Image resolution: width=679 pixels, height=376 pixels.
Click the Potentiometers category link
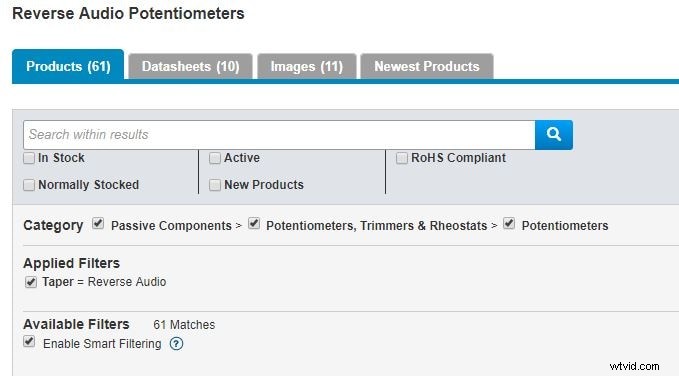coord(565,226)
